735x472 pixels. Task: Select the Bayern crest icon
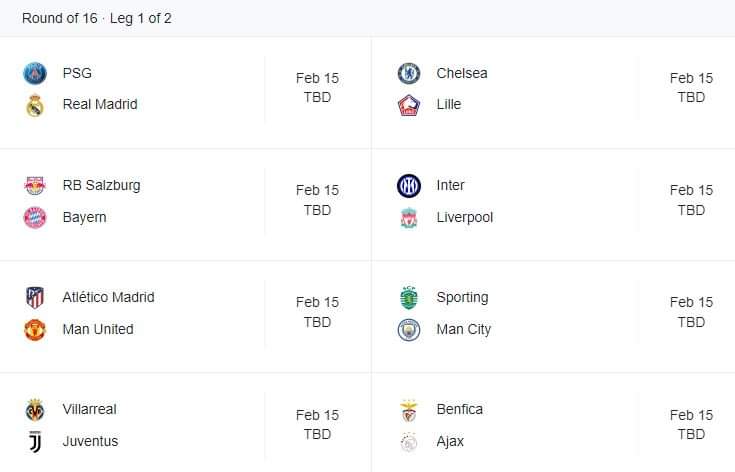click(x=35, y=217)
